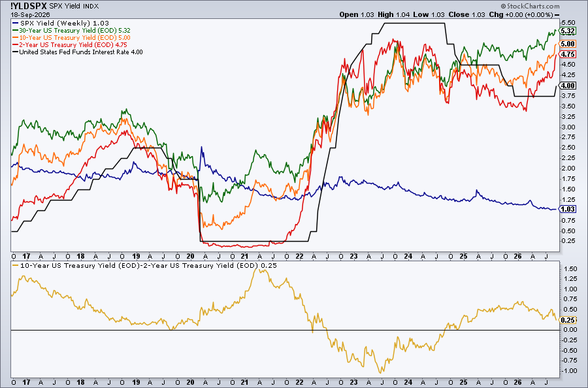Click the 0.25 yield spread value tag
The width and height of the screenshot is (588, 388).
[567, 320]
